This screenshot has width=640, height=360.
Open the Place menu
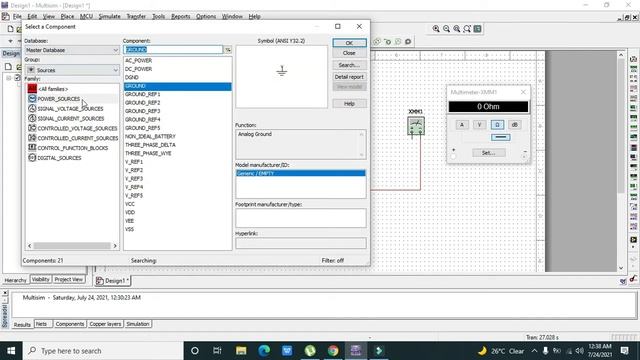(67, 16)
